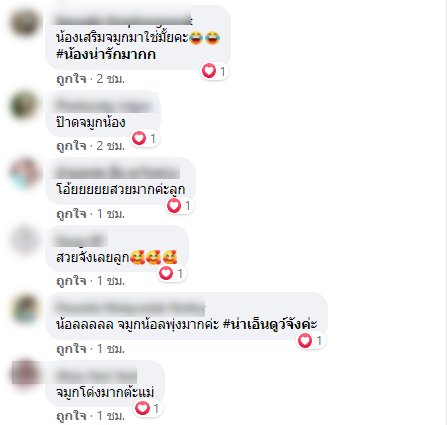Open profile picture beside สวยจังเลยลูก comment

click(x=24, y=240)
